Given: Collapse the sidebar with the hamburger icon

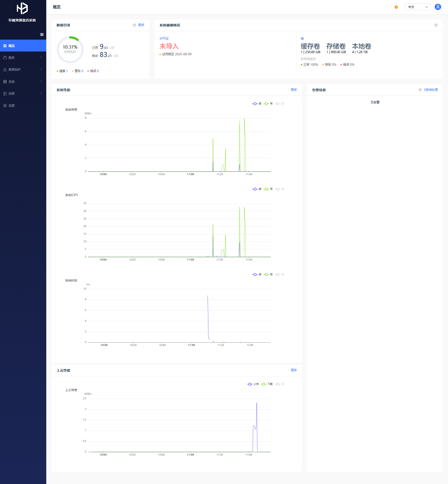Looking at the screenshot, I should pyautogui.click(x=42, y=35).
